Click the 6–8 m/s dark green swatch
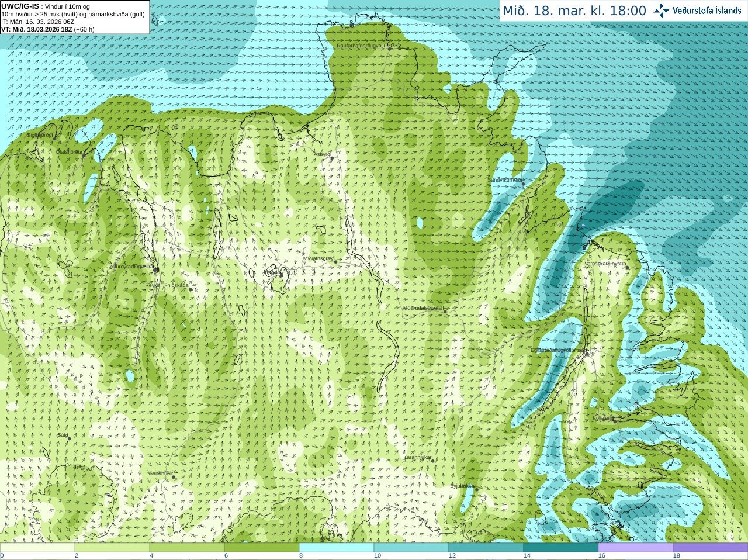Viewport: 748px width, 560px height. click(x=262, y=548)
